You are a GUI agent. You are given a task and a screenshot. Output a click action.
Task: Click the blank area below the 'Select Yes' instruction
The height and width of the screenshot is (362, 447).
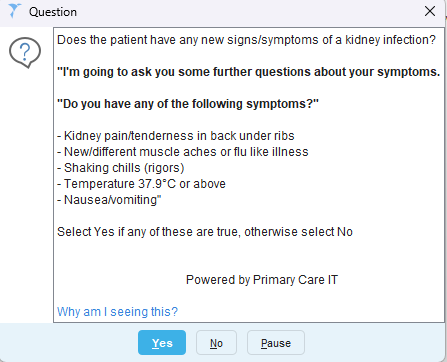pyautogui.click(x=249, y=255)
